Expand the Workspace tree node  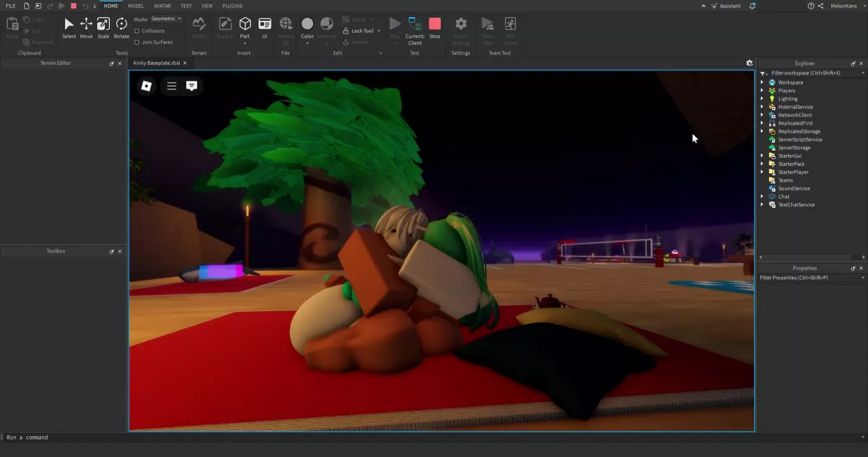(762, 83)
